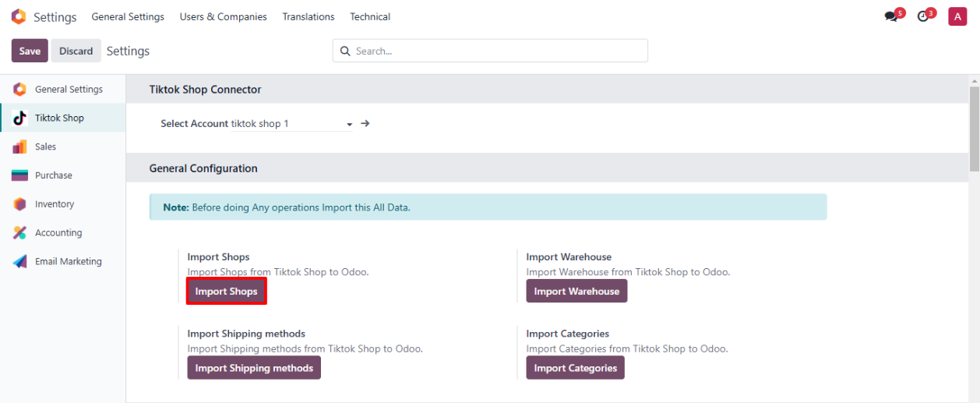Expand the Select Account dropdown

tap(349, 124)
